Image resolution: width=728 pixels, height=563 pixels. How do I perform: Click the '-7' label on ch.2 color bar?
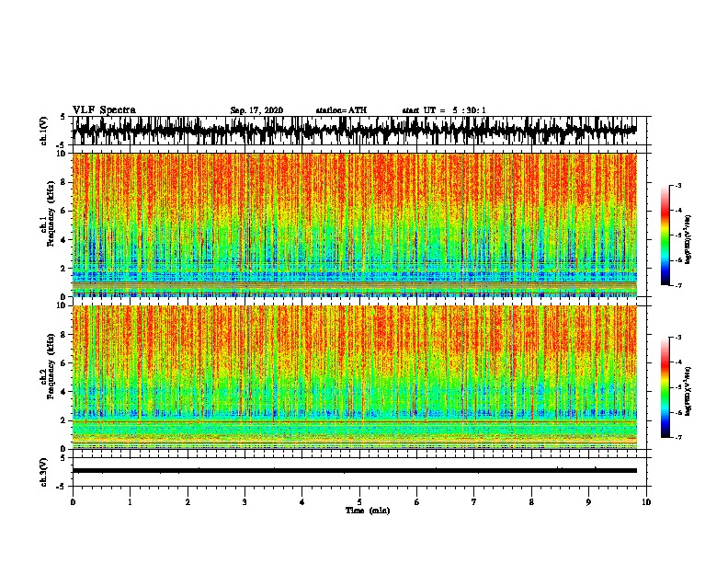point(677,437)
